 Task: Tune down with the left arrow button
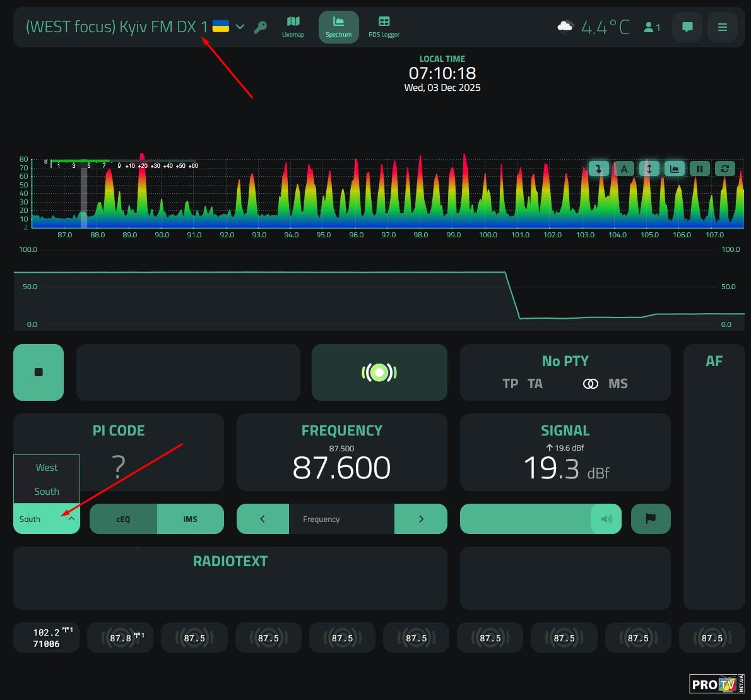(263, 519)
